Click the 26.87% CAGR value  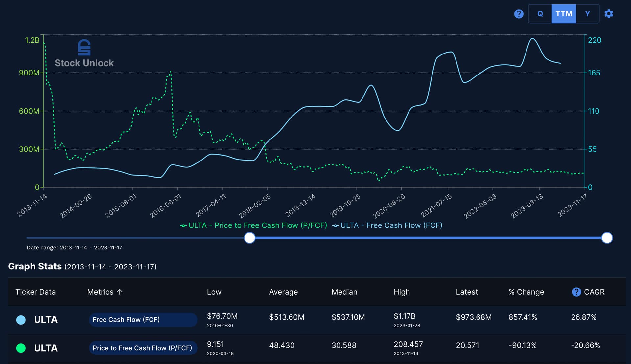[x=583, y=317]
